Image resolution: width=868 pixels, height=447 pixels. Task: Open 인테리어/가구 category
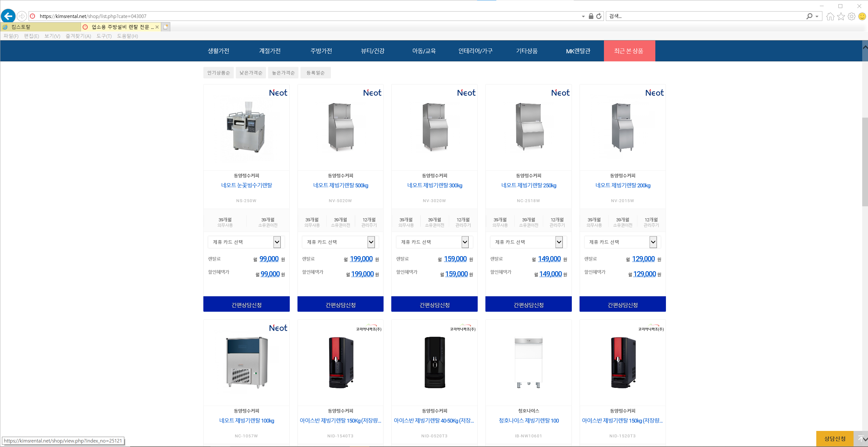(x=475, y=51)
